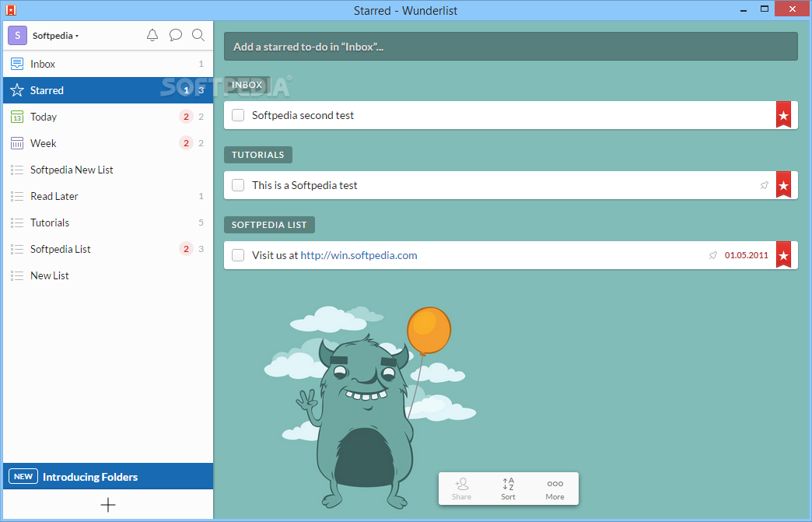Click the Today overdue count badge

[186, 117]
